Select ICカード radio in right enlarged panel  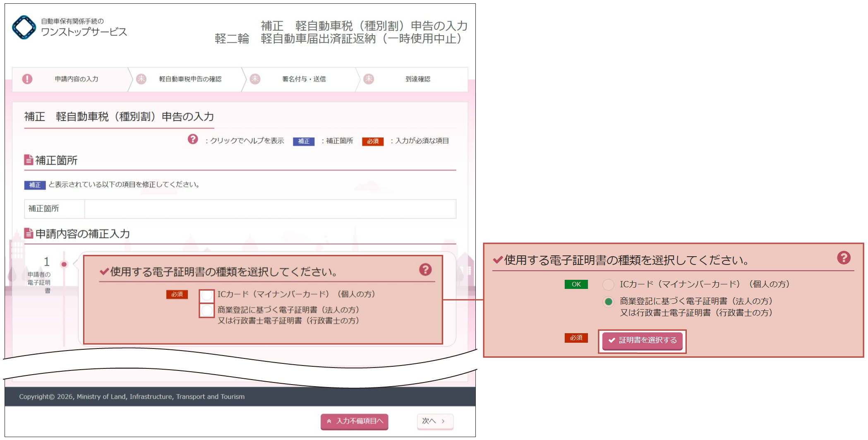[608, 285]
